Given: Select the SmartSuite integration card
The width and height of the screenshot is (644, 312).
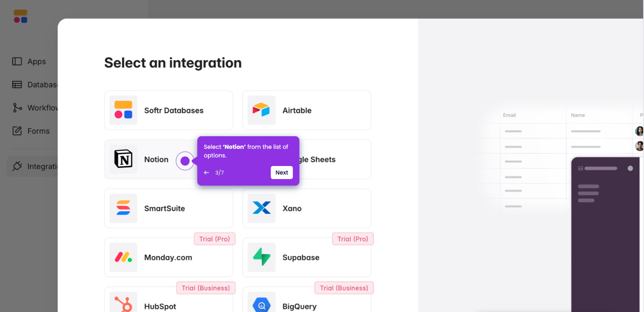Looking at the screenshot, I should point(169,208).
